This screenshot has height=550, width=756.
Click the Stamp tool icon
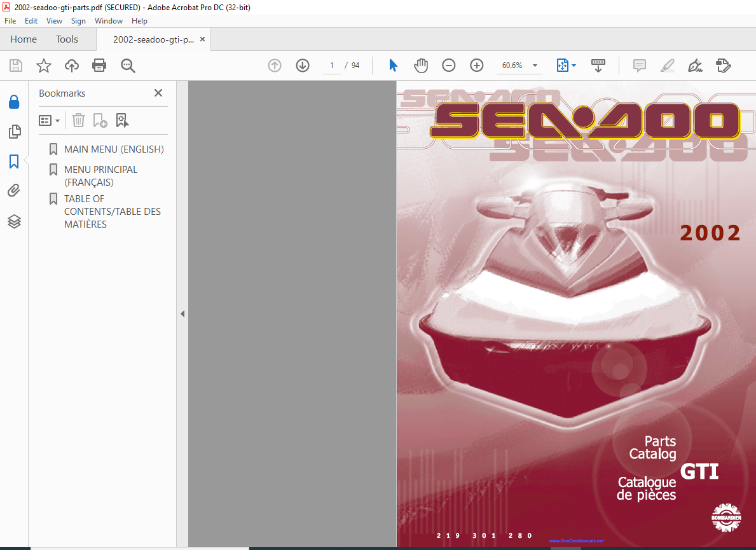(x=723, y=65)
